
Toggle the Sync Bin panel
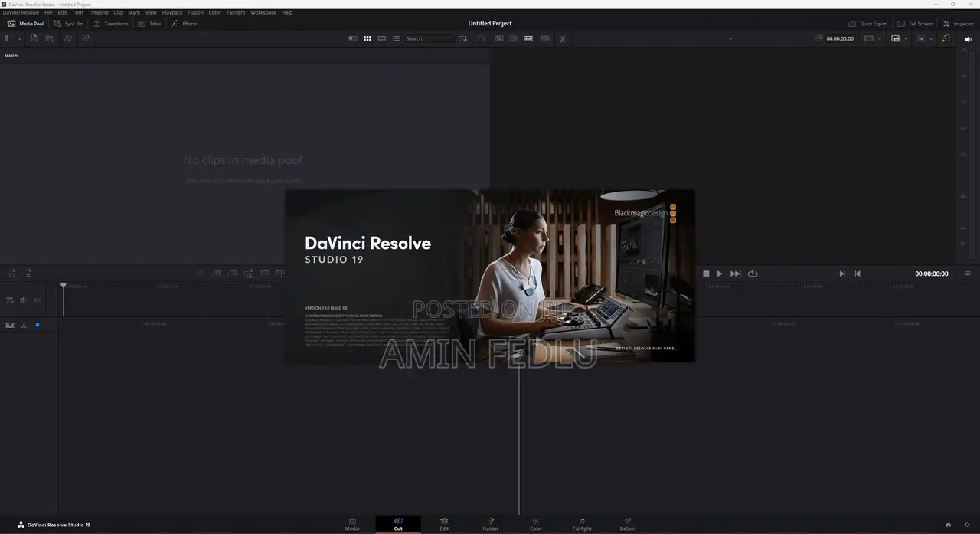tap(70, 24)
